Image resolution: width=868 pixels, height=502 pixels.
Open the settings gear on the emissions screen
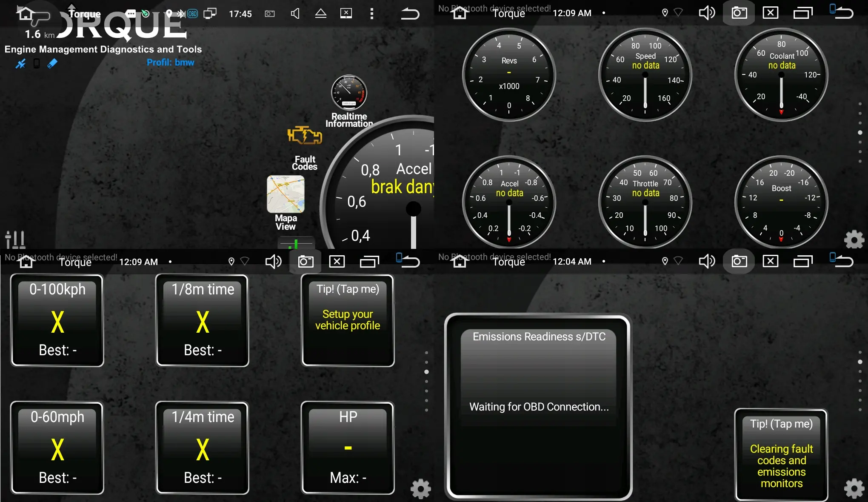click(x=854, y=489)
